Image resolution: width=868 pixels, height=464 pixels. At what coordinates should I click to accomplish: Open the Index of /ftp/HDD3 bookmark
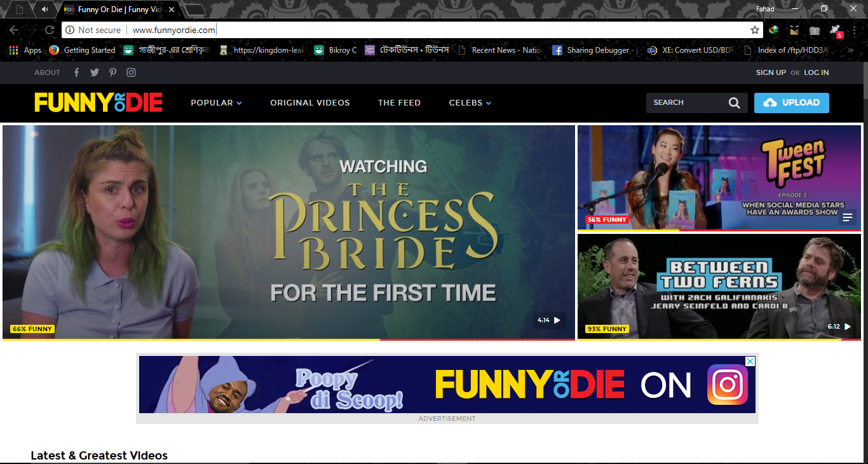tap(787, 50)
